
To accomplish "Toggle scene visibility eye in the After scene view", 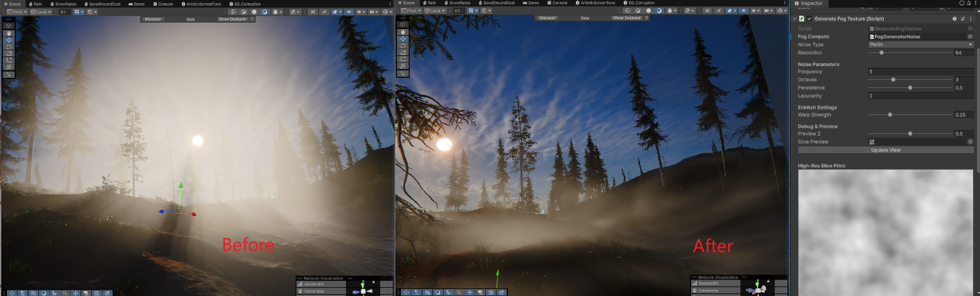I will point(743,11).
